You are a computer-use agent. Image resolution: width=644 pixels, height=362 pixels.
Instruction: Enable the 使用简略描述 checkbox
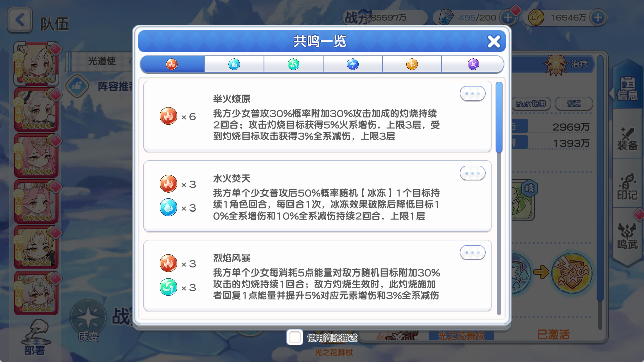(295, 337)
